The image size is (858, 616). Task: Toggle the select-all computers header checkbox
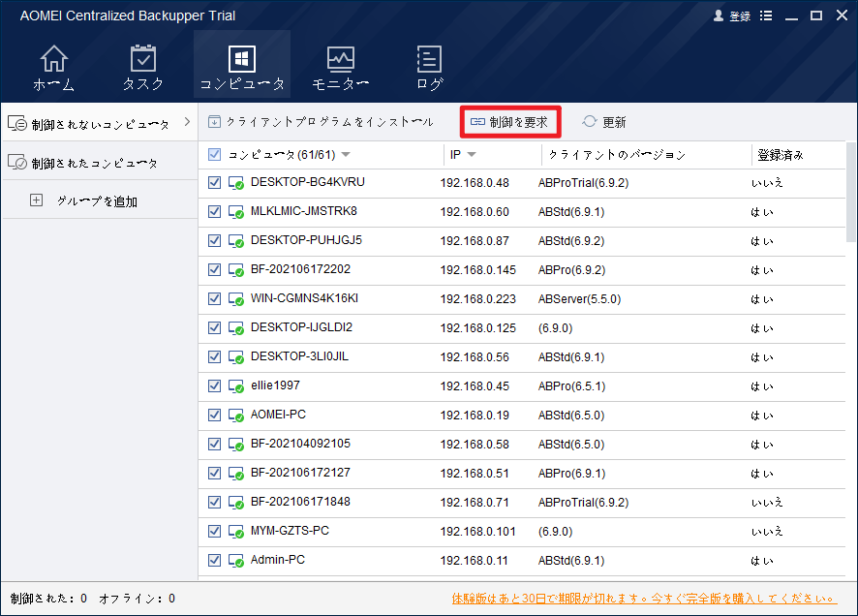pyautogui.click(x=215, y=155)
